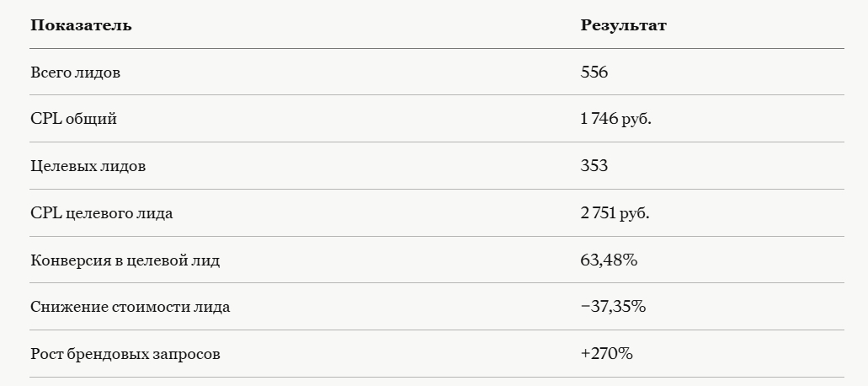
Task: Click the value 353
Action: pos(594,166)
